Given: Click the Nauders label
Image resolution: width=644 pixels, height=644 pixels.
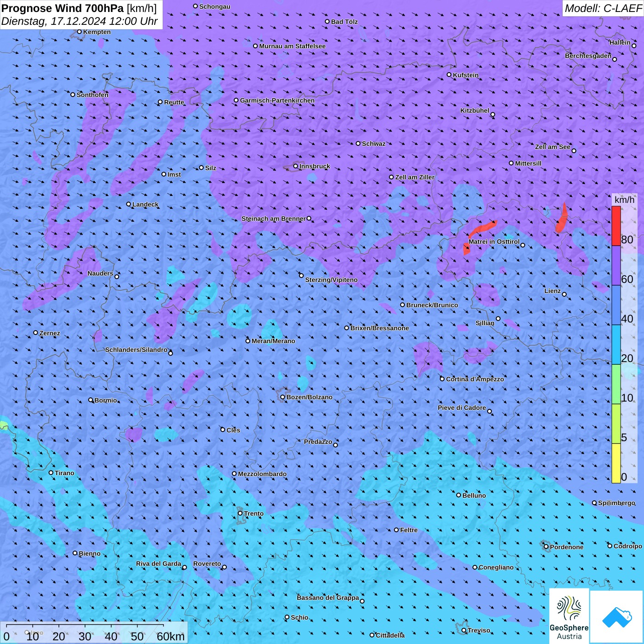Looking at the screenshot, I should point(100,273).
